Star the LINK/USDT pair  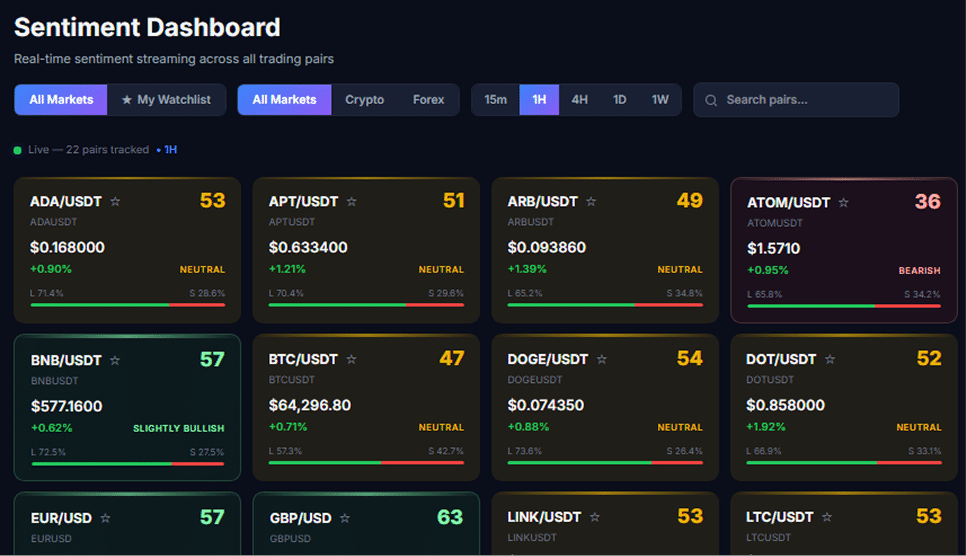[595, 517]
